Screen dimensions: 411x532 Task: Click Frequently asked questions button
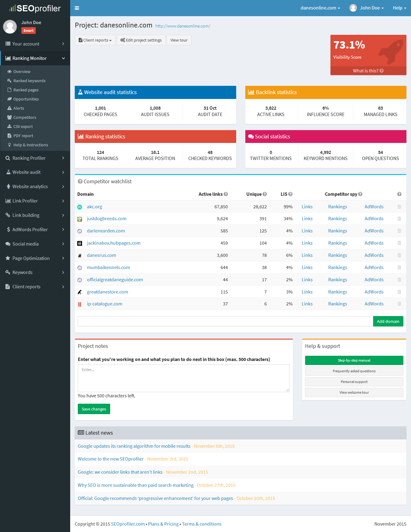click(x=354, y=371)
